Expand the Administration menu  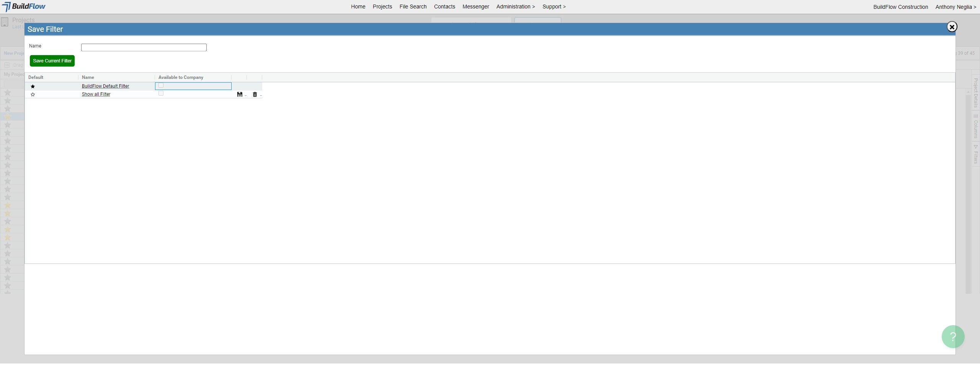[515, 7]
